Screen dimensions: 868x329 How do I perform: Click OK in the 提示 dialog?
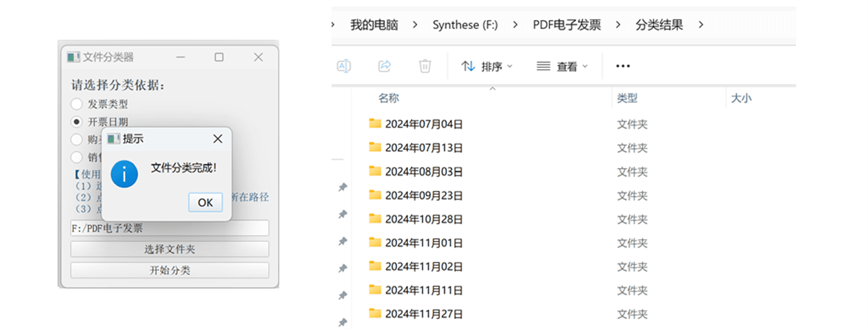coord(206,202)
